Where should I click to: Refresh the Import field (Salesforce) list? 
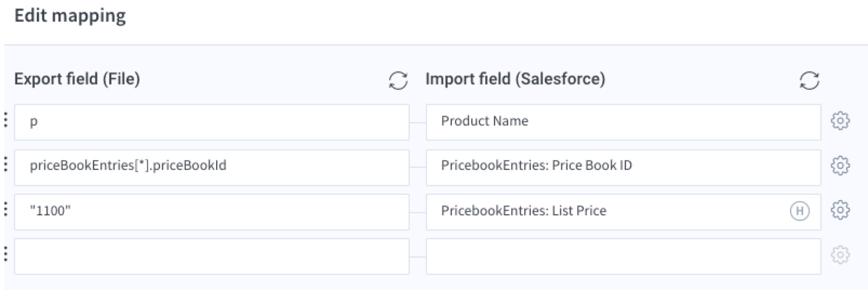tap(809, 81)
